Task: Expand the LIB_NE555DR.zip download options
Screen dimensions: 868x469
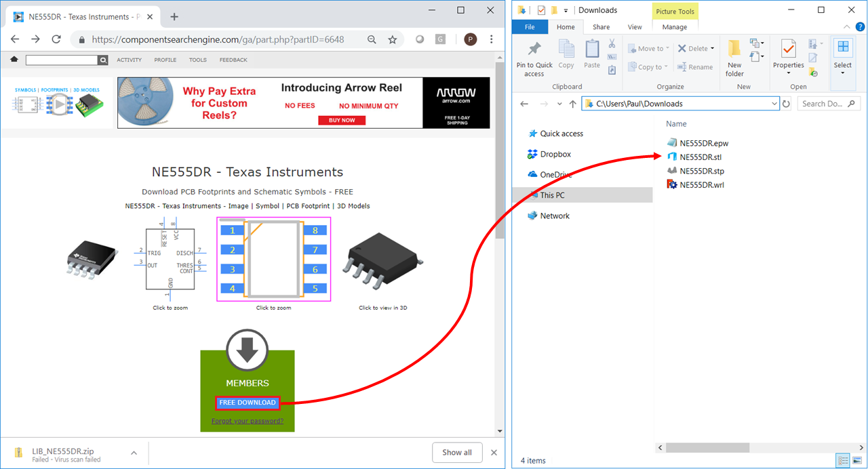Action: [134, 453]
